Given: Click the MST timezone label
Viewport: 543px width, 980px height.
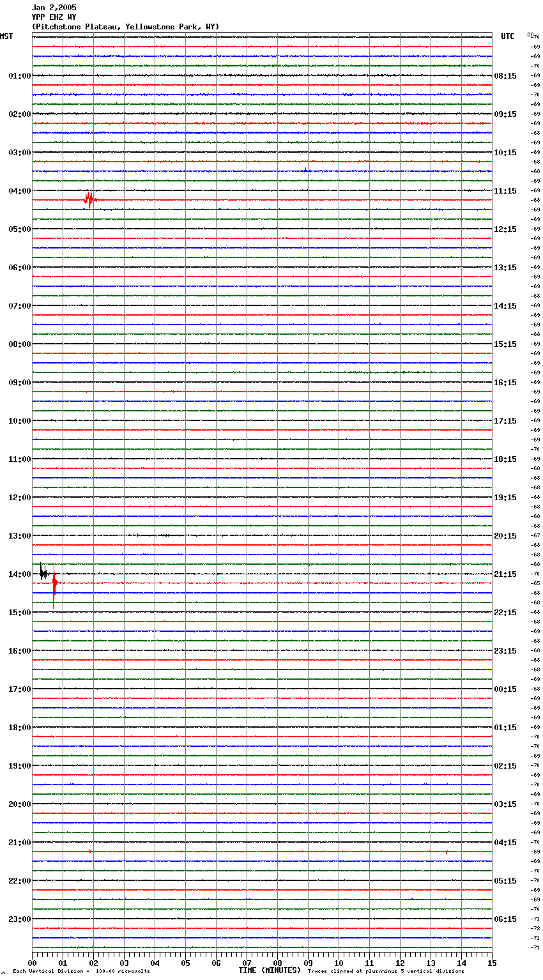Looking at the screenshot, I should [6, 36].
